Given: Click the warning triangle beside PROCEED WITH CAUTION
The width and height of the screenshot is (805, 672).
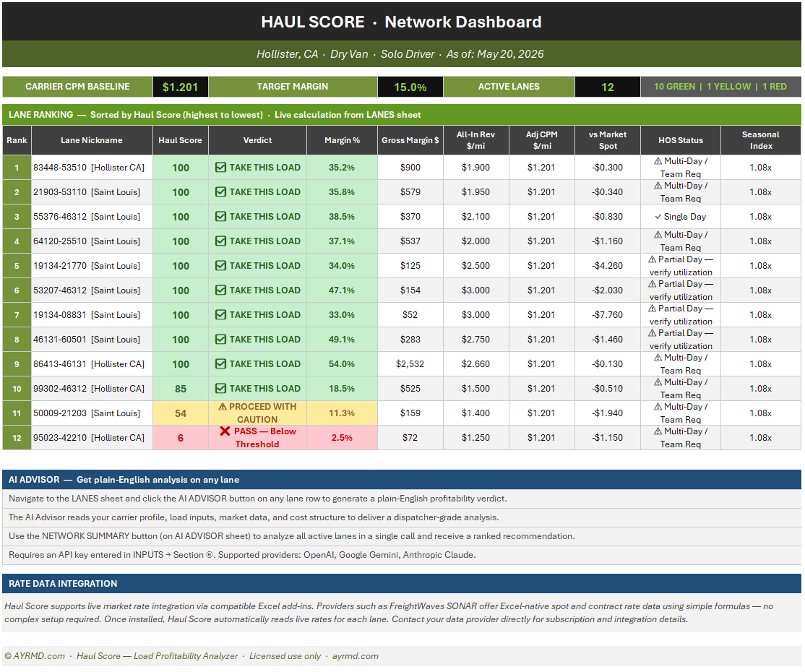Looking at the screenshot, I should point(223,407).
